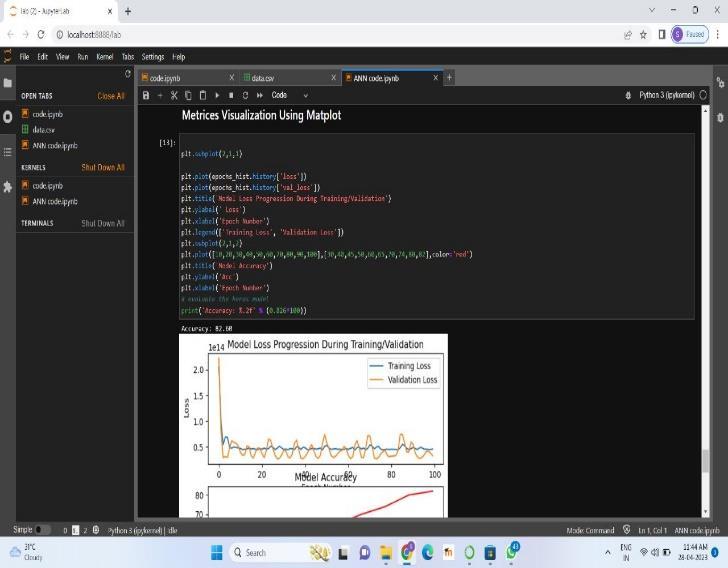Open File Explorer from the taskbar
This screenshot has width=728, height=568.
point(386,553)
